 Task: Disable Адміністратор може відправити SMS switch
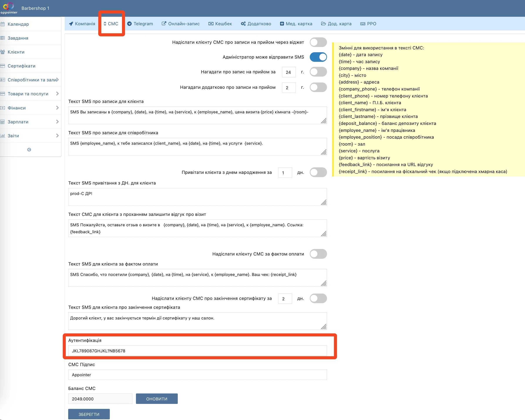[318, 57]
